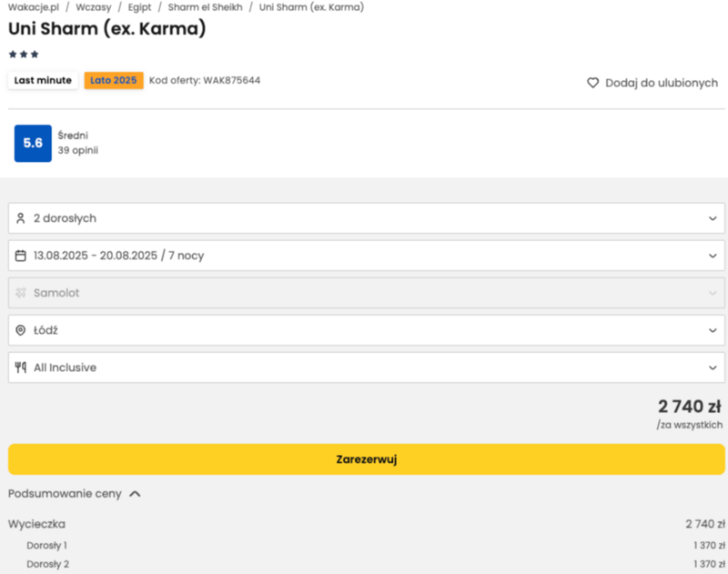Image resolution: width=728 pixels, height=574 pixels.
Task: Click the location pin icon beside Łódź
Action: click(20, 330)
